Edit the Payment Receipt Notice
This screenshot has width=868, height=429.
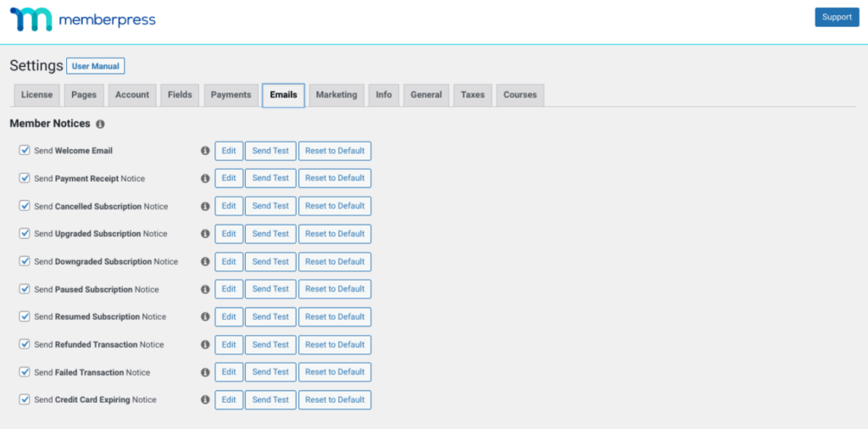click(x=229, y=178)
